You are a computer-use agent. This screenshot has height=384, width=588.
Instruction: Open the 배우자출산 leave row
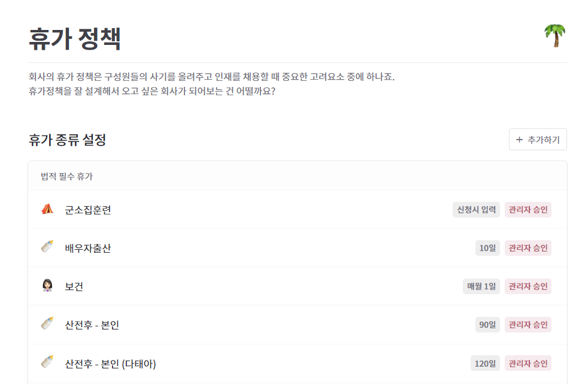coord(298,248)
